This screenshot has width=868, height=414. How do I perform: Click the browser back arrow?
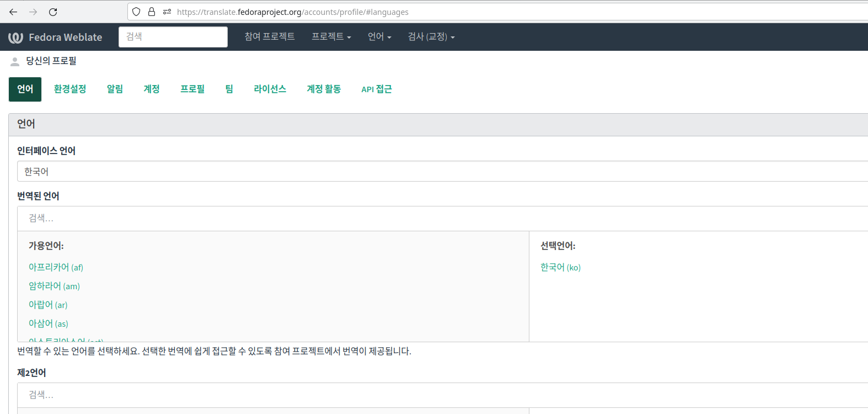pos(13,12)
